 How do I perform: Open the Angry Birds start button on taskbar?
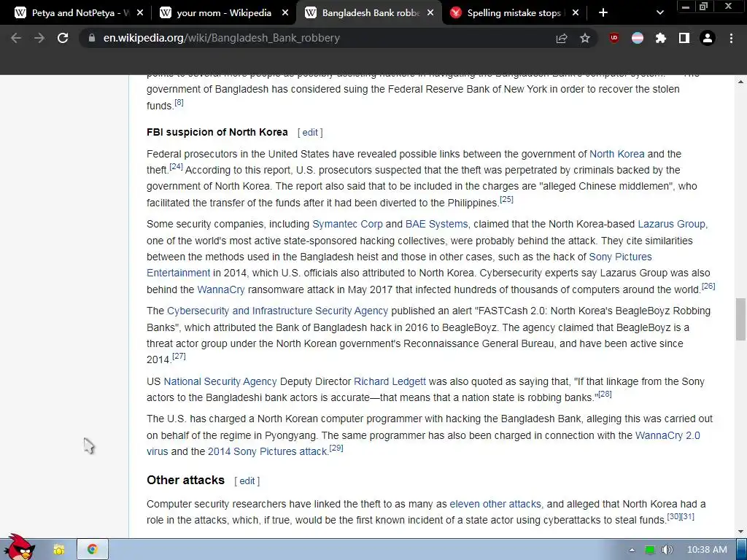pos(18,548)
